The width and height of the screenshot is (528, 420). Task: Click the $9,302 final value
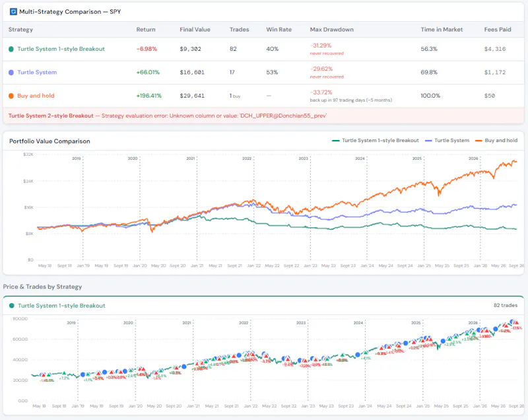(x=190, y=49)
